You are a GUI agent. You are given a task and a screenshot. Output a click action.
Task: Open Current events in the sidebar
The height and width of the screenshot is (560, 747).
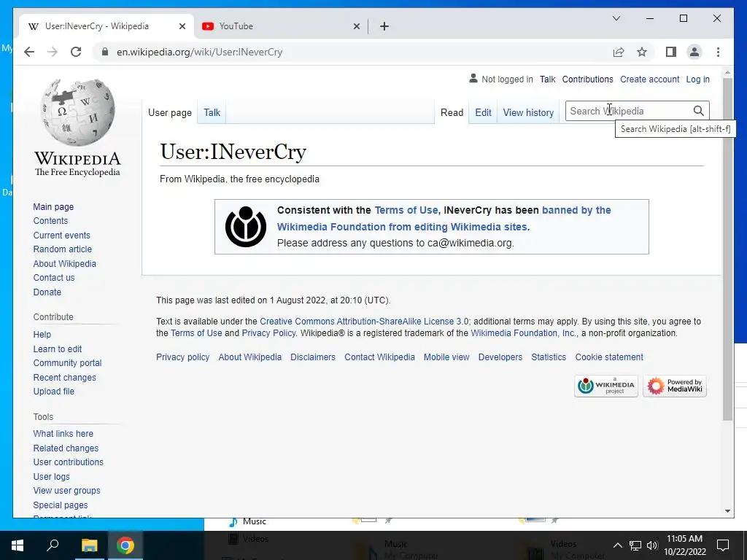[x=61, y=236]
